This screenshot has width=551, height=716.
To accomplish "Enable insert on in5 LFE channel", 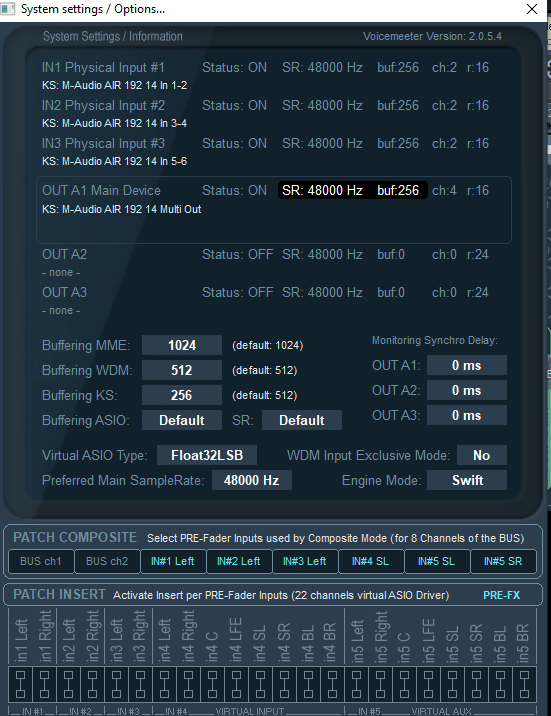I will [428, 684].
